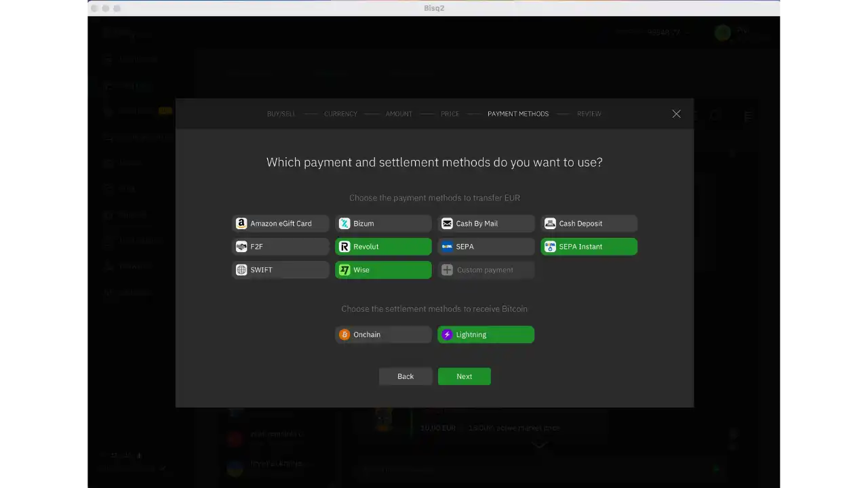Click the SWIFT globe icon
Image resolution: width=868 pixels, height=488 pixels.
click(x=241, y=270)
